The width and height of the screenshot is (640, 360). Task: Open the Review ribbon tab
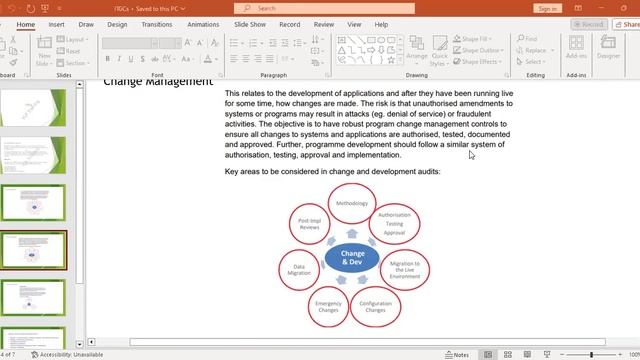pos(324,24)
